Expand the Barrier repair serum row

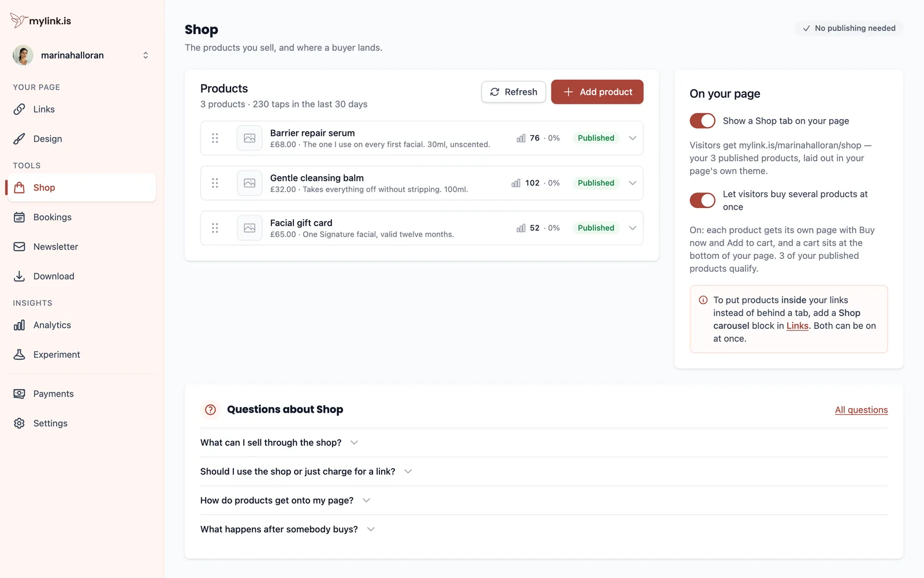(632, 138)
